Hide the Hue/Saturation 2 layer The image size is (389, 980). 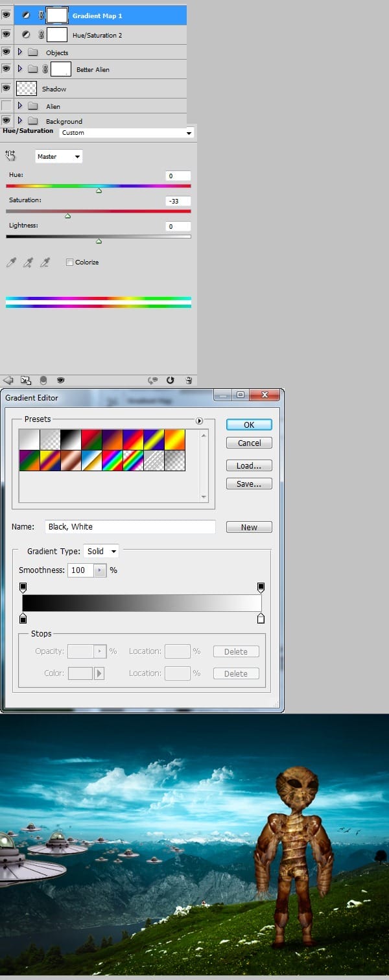(x=6, y=34)
